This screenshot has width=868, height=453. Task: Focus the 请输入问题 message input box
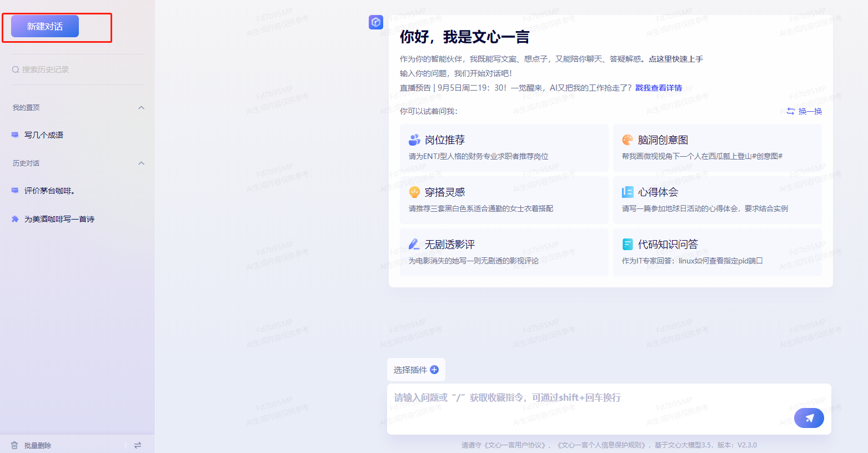(x=609, y=409)
